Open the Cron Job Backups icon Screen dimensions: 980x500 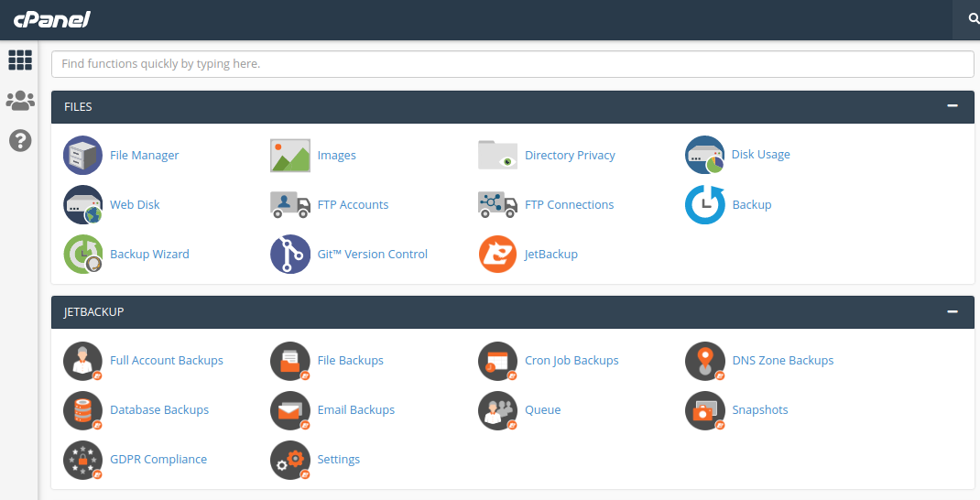pos(497,361)
